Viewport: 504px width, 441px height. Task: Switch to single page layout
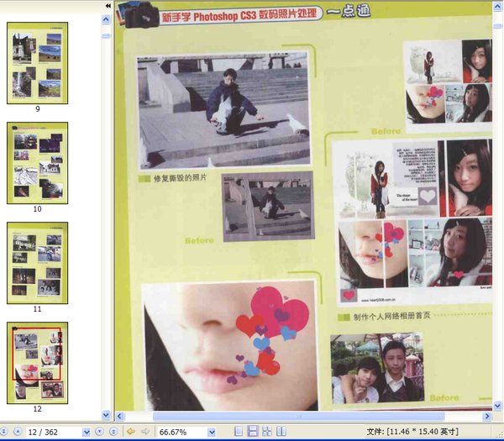tap(239, 432)
